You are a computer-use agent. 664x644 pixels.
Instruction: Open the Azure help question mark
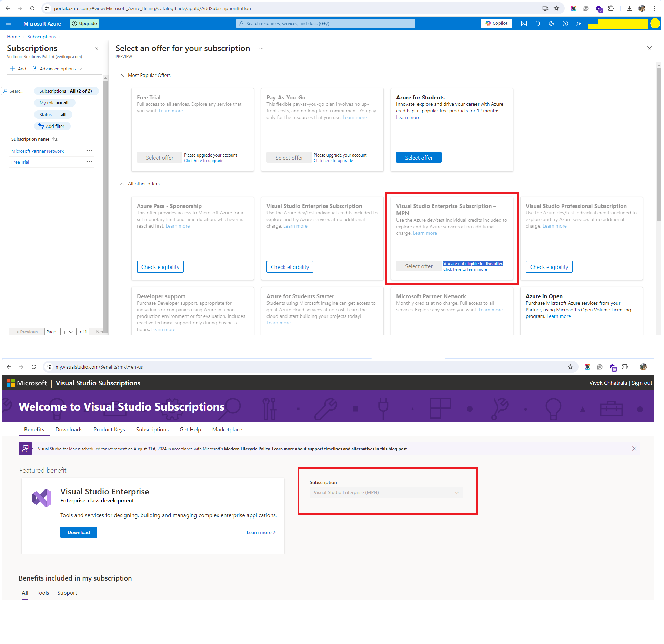coord(565,23)
